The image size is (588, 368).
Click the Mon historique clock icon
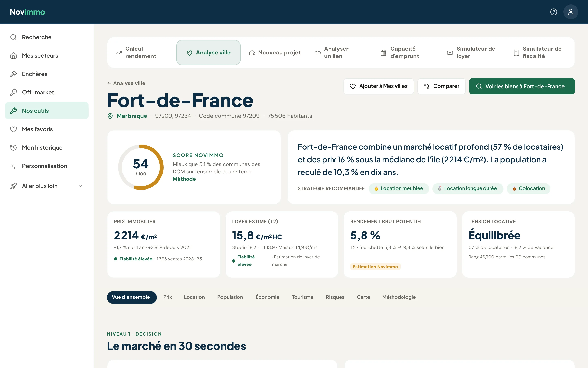pyautogui.click(x=13, y=147)
